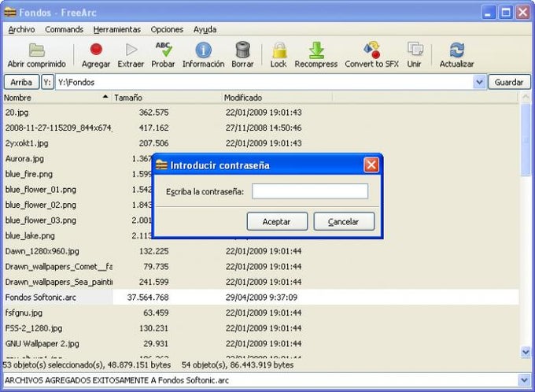Click date 29/04/2009 9:37:09
The width and height of the screenshot is (535, 392).
[x=261, y=298]
